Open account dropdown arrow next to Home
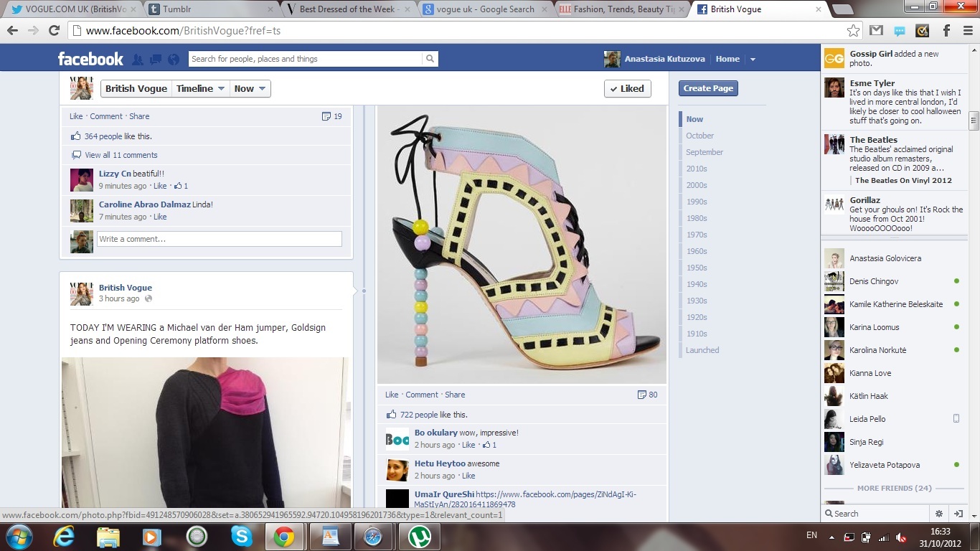Viewport: 980px width, 551px height. pos(753,60)
